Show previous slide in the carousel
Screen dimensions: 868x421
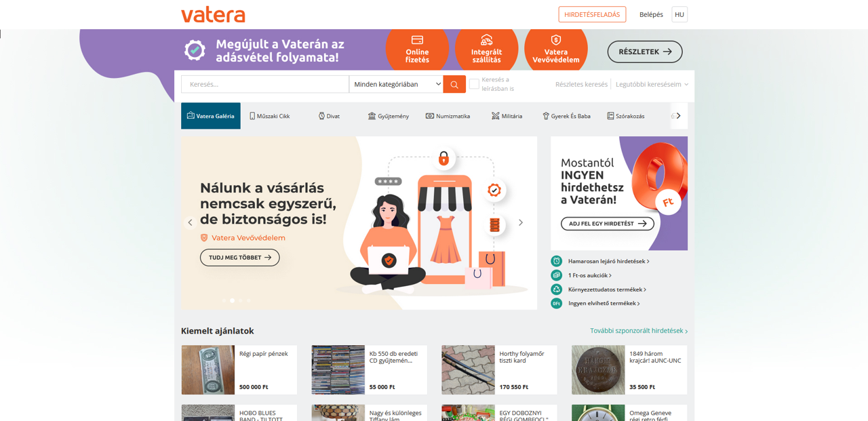pos(190,222)
